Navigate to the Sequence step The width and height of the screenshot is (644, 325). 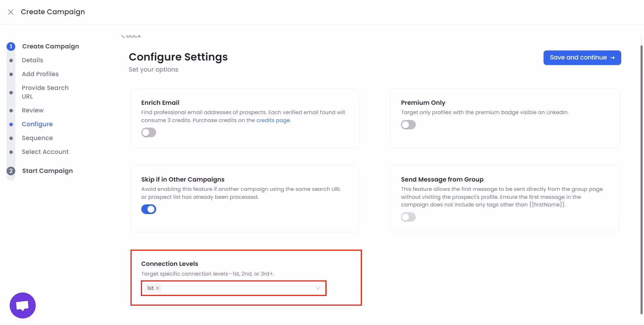(37, 138)
